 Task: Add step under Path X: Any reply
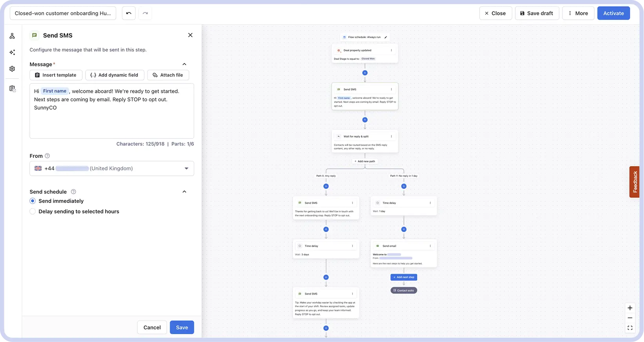326,186
